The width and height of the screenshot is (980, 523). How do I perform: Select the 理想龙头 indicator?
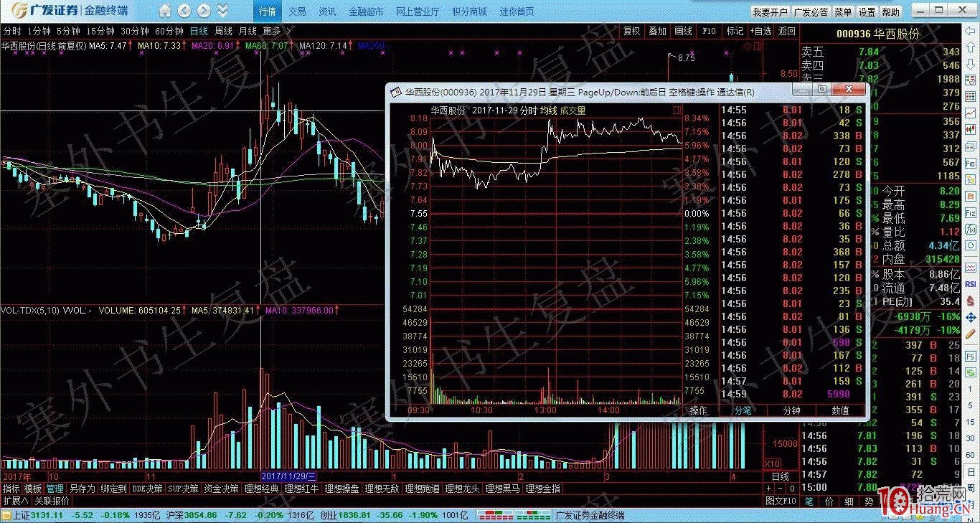tap(463, 489)
